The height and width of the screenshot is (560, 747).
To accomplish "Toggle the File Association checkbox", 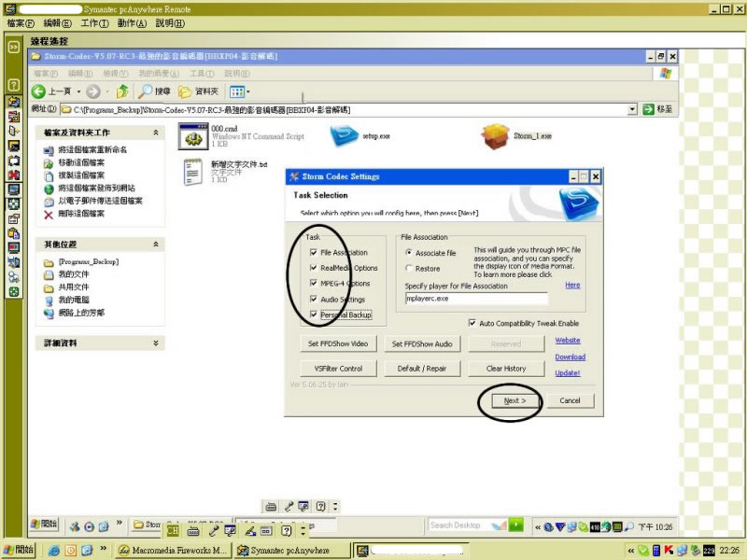I will [x=314, y=252].
